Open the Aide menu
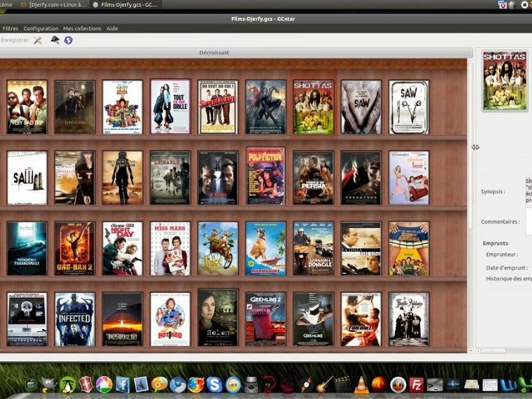 (x=112, y=28)
